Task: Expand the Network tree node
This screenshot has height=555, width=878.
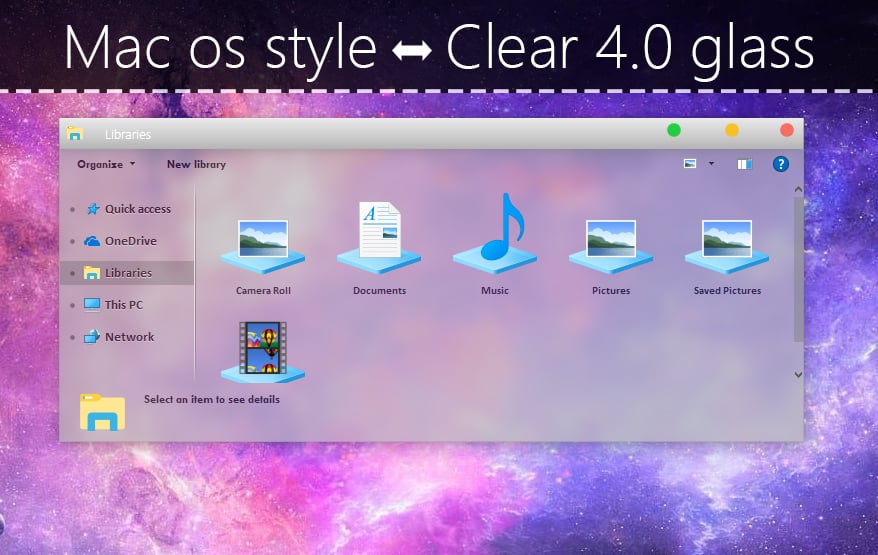Action: click(72, 337)
